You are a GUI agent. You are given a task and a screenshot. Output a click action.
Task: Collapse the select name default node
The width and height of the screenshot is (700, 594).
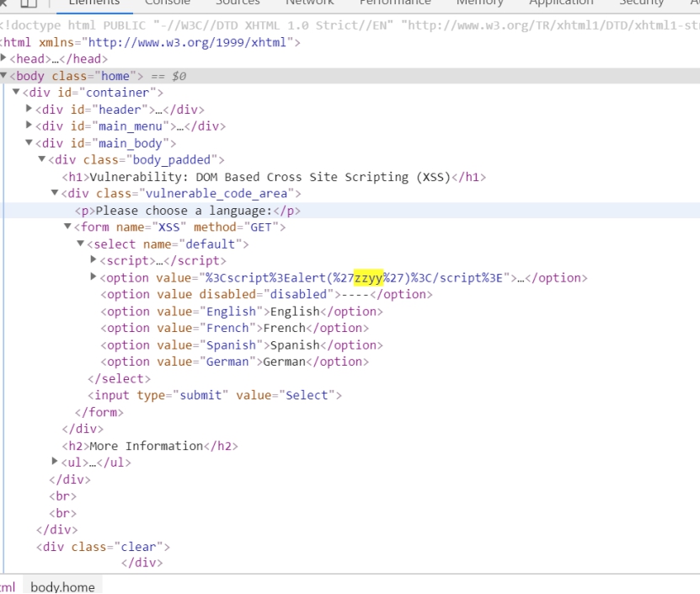80,243
